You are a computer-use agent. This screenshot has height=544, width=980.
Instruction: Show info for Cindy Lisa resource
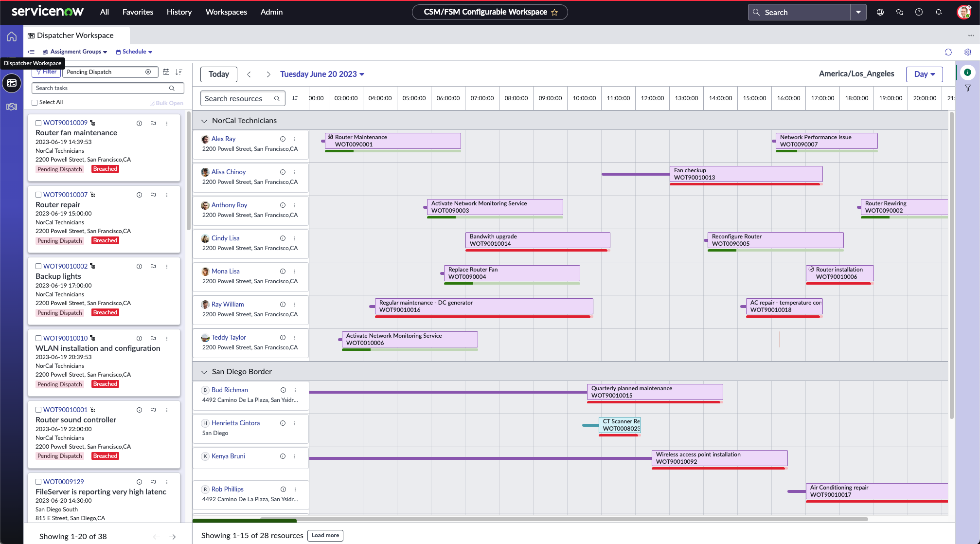tap(283, 238)
